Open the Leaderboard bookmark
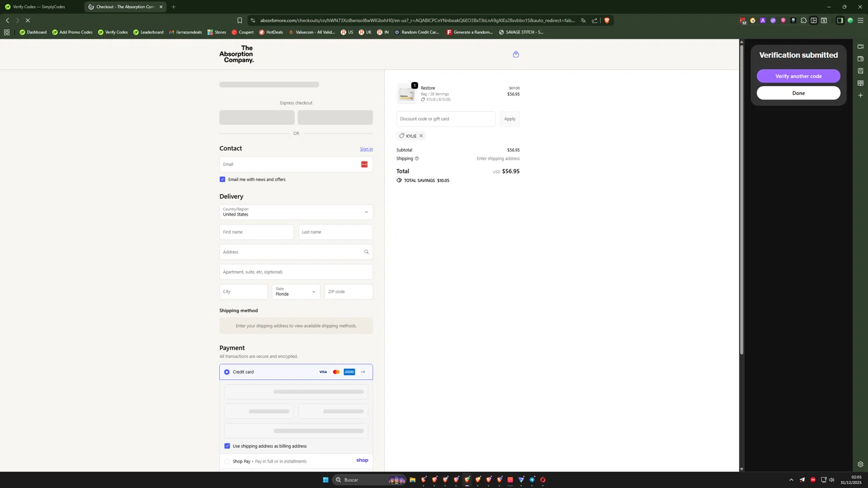868x488 pixels. [148, 32]
